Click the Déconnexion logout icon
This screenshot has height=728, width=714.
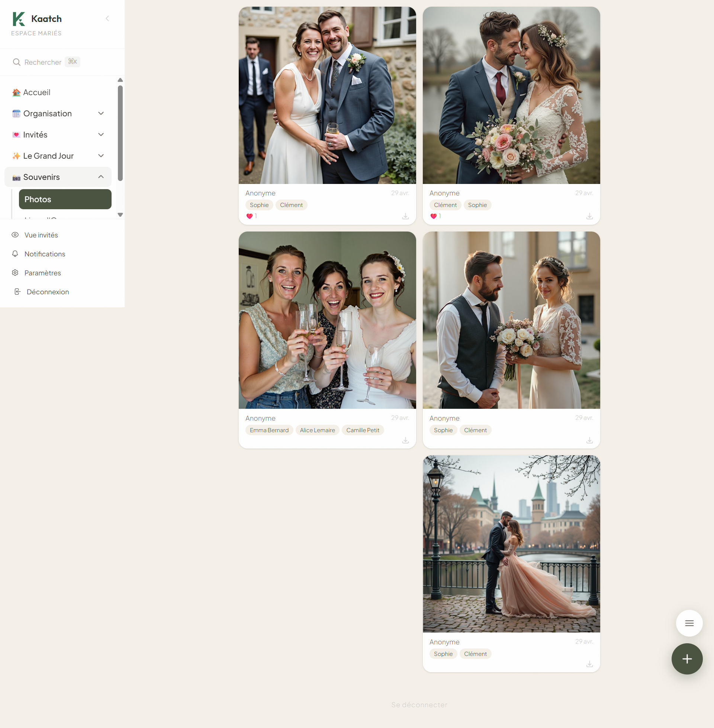17,291
